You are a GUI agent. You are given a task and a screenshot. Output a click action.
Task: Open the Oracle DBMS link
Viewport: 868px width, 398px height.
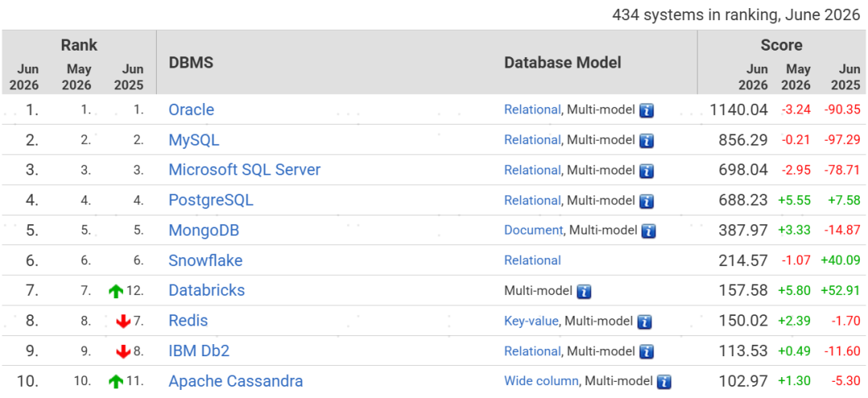tap(191, 109)
